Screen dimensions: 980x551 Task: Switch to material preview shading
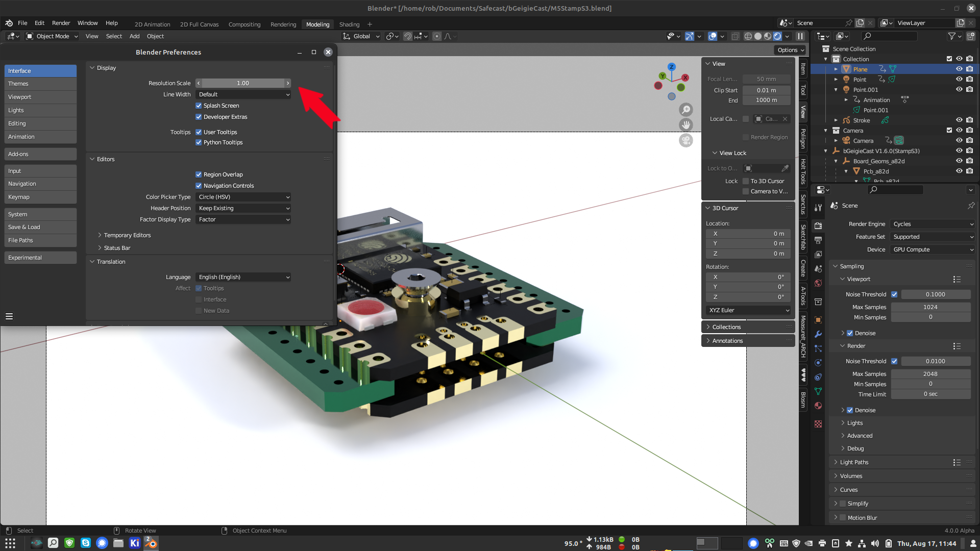point(768,36)
